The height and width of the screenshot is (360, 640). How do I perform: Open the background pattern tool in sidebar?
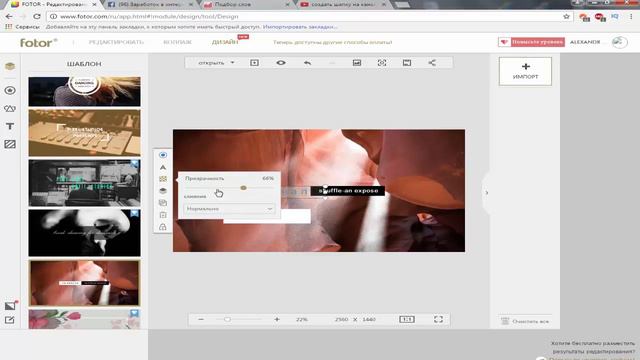pyautogui.click(x=10, y=144)
